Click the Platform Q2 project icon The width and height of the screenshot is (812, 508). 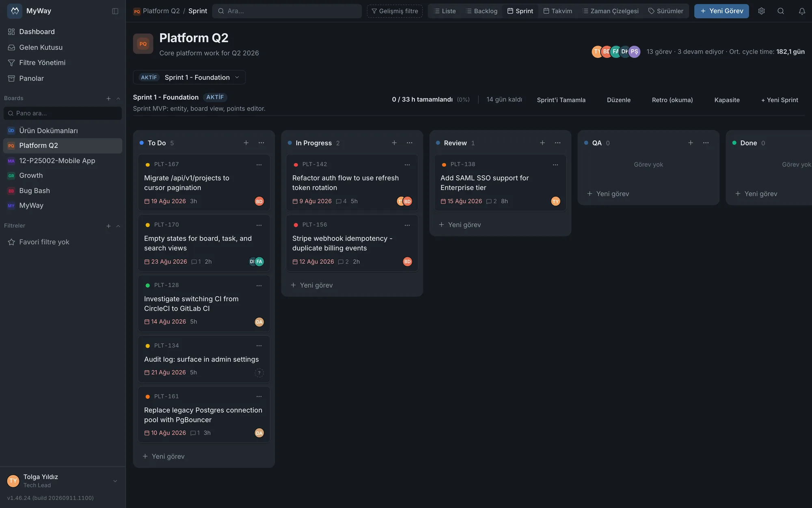[143, 44]
